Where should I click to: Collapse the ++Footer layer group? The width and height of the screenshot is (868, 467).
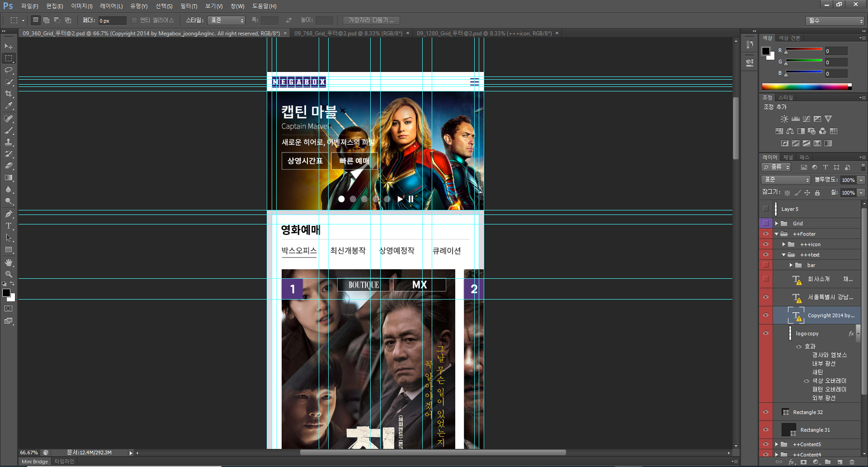click(x=777, y=234)
